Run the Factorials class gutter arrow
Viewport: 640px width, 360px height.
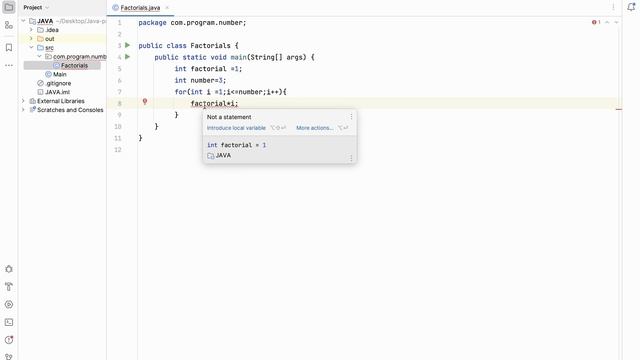(127, 45)
